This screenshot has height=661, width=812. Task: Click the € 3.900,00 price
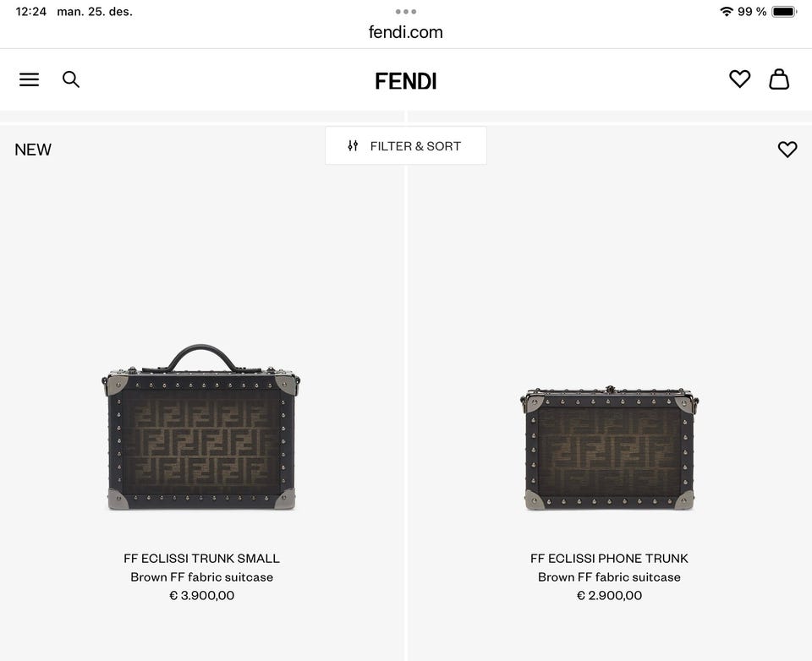[201, 595]
